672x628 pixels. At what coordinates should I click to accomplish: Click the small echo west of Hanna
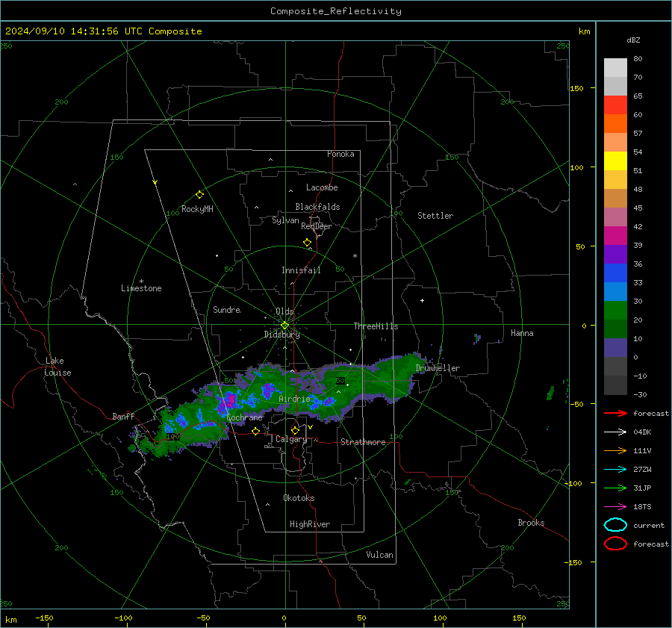tap(477, 339)
